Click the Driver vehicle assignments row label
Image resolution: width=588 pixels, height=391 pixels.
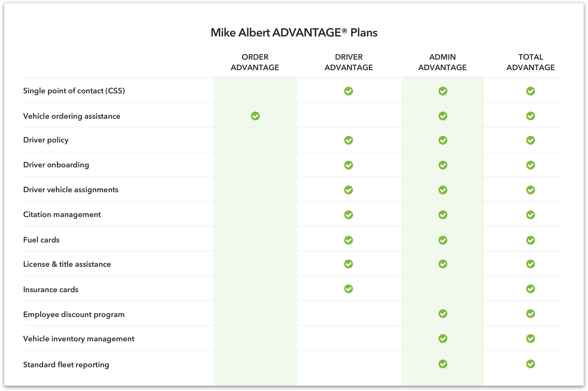point(71,190)
